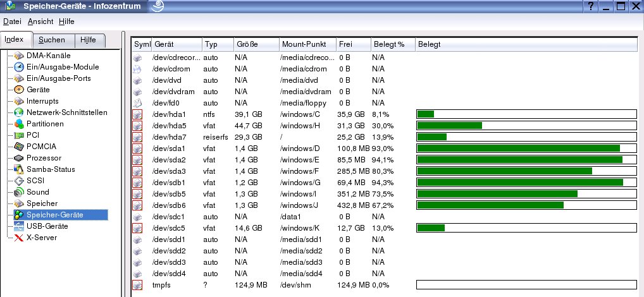Click the Belegt % column header
The height and width of the screenshot is (297, 644).
click(x=392, y=45)
